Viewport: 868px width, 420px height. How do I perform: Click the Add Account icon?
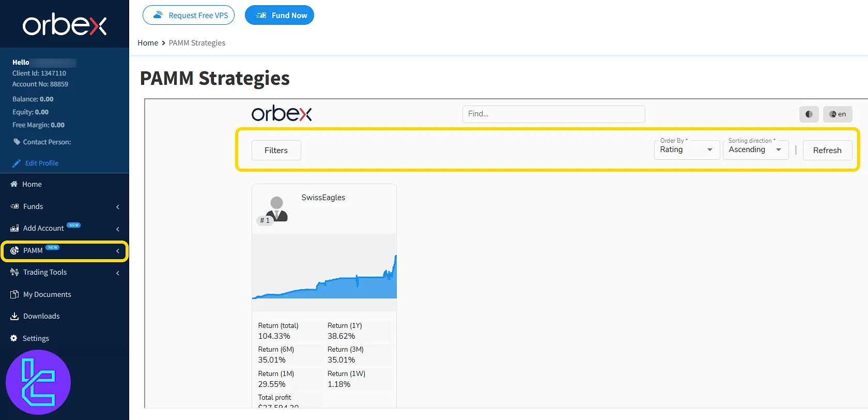14,228
